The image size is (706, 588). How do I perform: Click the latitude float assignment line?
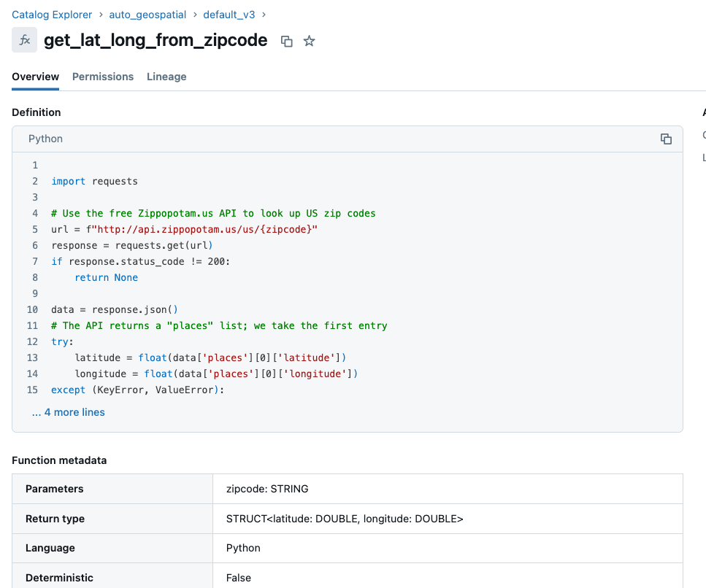(x=210, y=358)
